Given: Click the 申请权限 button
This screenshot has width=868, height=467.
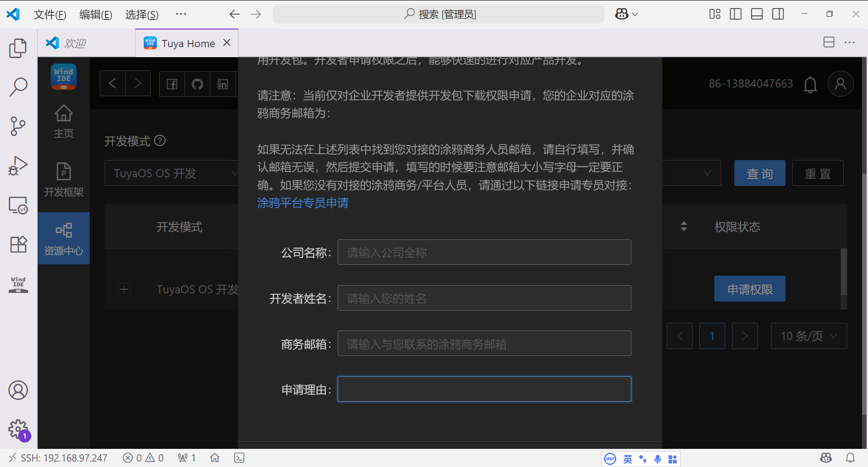Looking at the screenshot, I should point(750,289).
